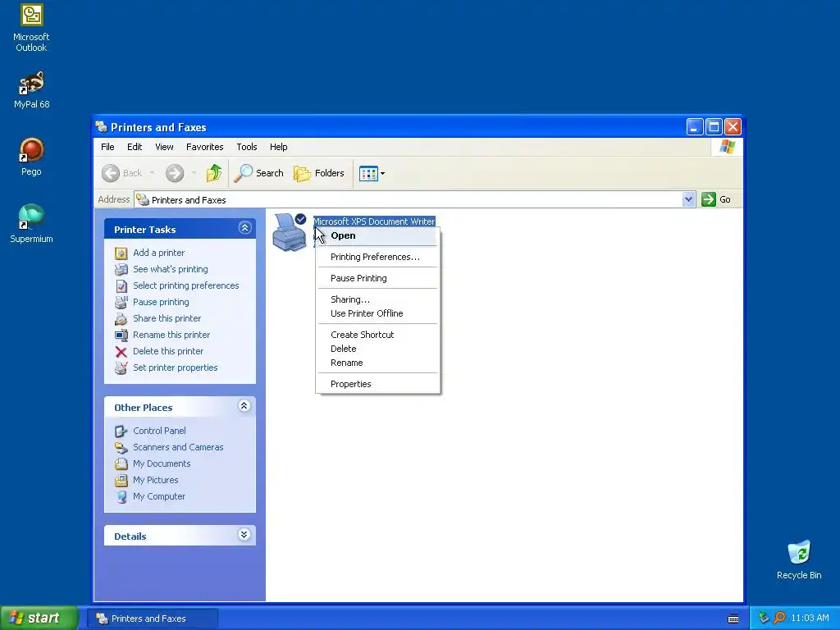
Task: Click the network tray icon
Action: (x=764, y=619)
